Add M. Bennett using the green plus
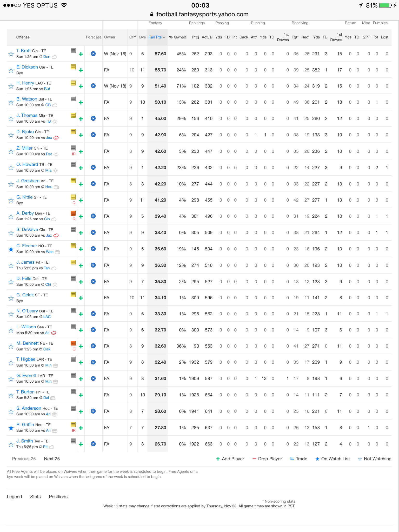The width and height of the screenshot is (399, 532). pos(81,346)
